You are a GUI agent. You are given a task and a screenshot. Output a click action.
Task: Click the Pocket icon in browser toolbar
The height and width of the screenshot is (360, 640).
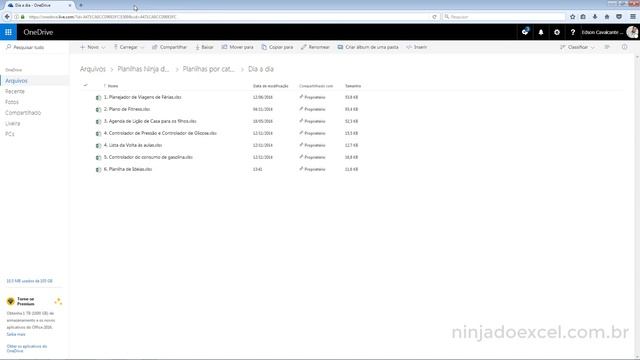619,17
